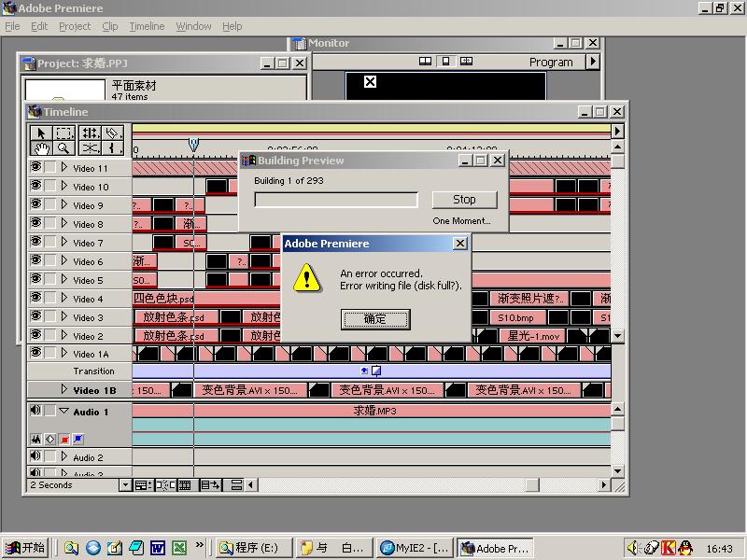The image size is (747, 560).
Task: Click the Building Preview progress bar
Action: (x=336, y=200)
